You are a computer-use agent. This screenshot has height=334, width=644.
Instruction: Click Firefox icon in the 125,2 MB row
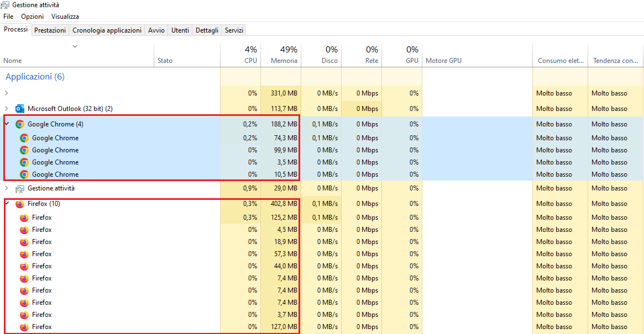pos(24,218)
